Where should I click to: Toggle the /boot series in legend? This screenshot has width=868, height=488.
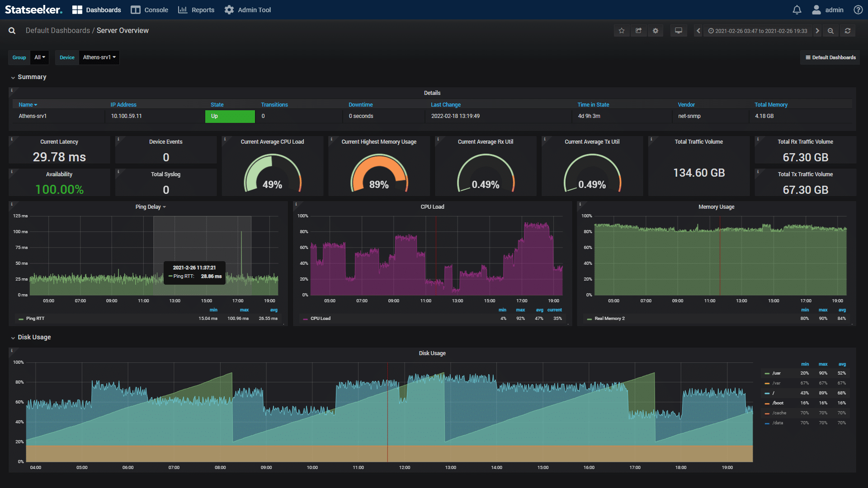pyautogui.click(x=778, y=403)
